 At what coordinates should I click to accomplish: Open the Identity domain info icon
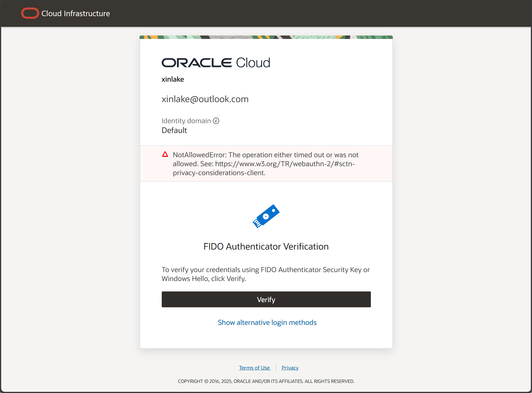(x=216, y=121)
